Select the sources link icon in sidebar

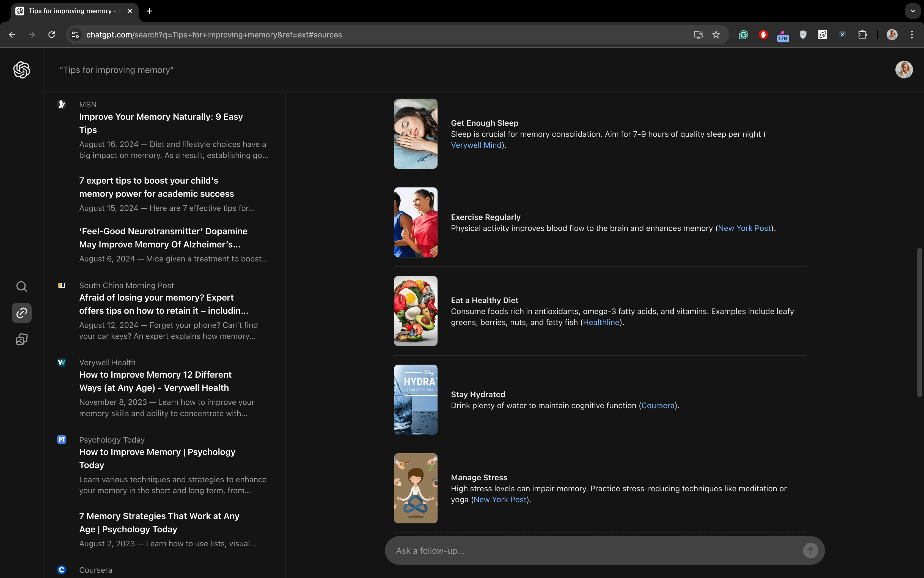point(22,313)
